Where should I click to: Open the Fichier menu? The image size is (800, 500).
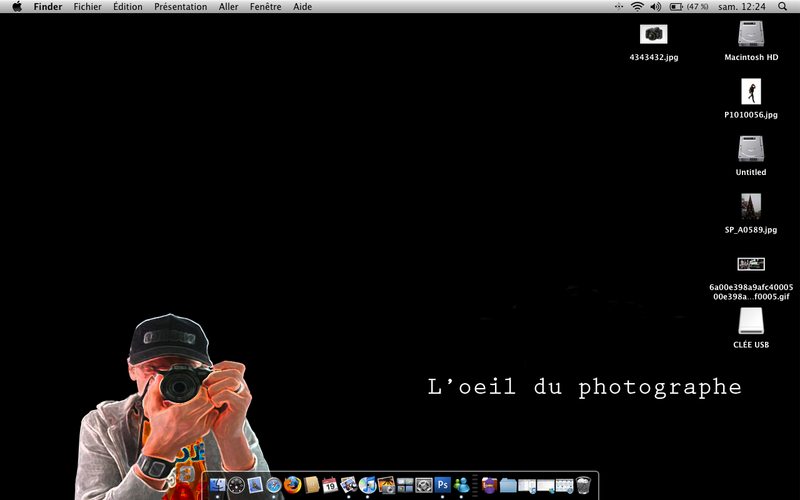click(x=87, y=7)
